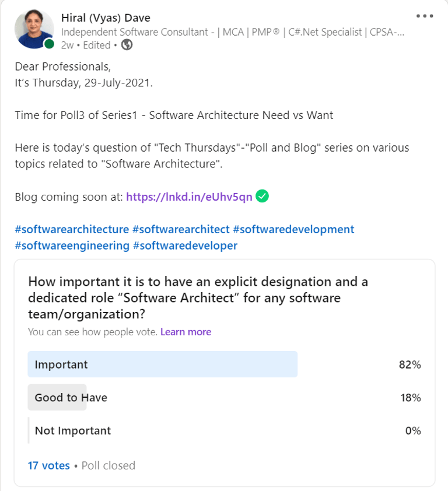
Task: Click the Learn more poll link
Action: [185, 332]
